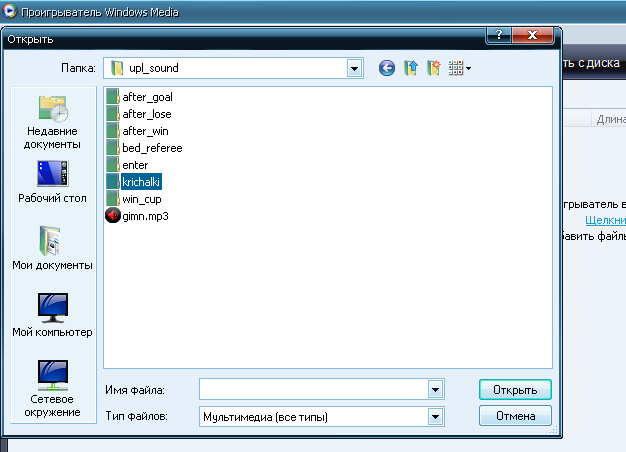Screen dimensions: 626x452
Task: Open Network Places (Сетевое окружение)
Action: click(x=52, y=388)
